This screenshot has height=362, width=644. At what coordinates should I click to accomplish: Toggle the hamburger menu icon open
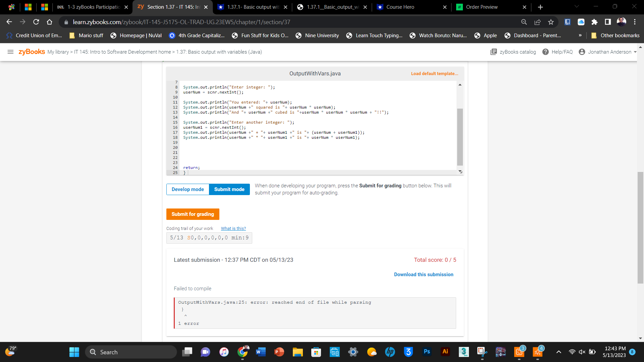pyautogui.click(x=11, y=52)
